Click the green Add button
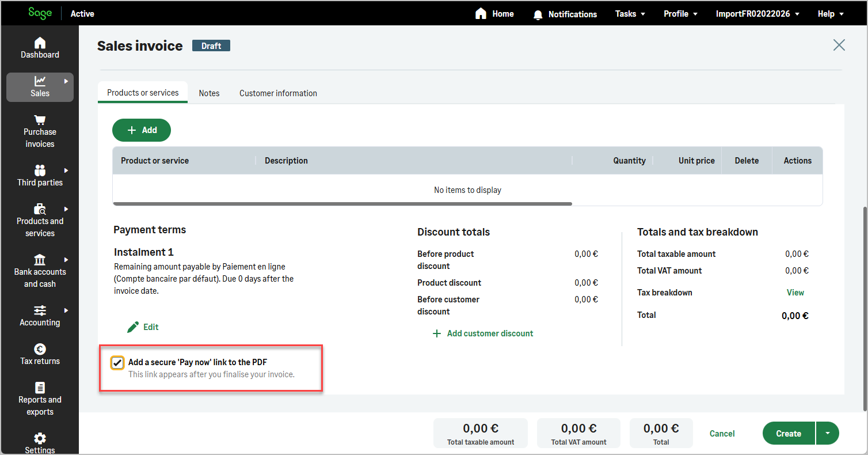Screen dimensions: 868x455 coord(142,130)
